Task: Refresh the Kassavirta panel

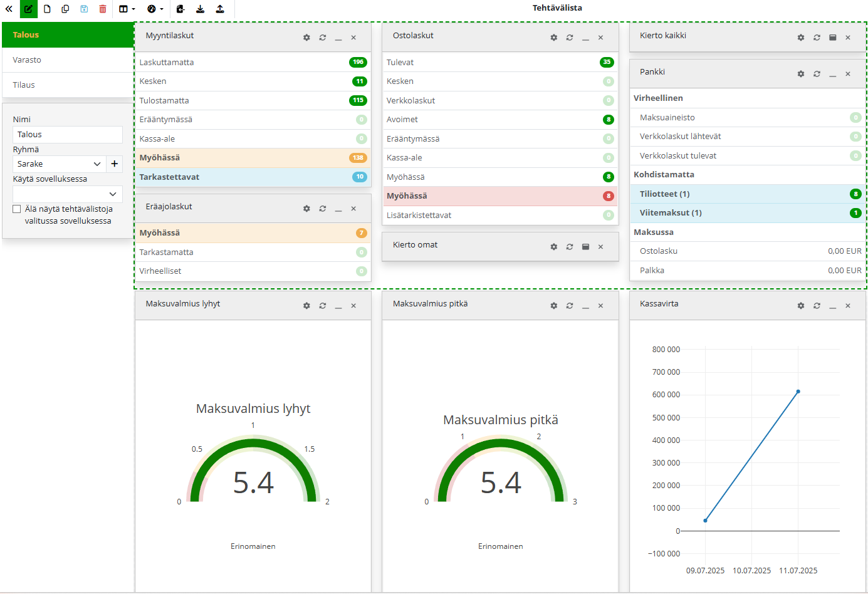Action: tap(817, 306)
